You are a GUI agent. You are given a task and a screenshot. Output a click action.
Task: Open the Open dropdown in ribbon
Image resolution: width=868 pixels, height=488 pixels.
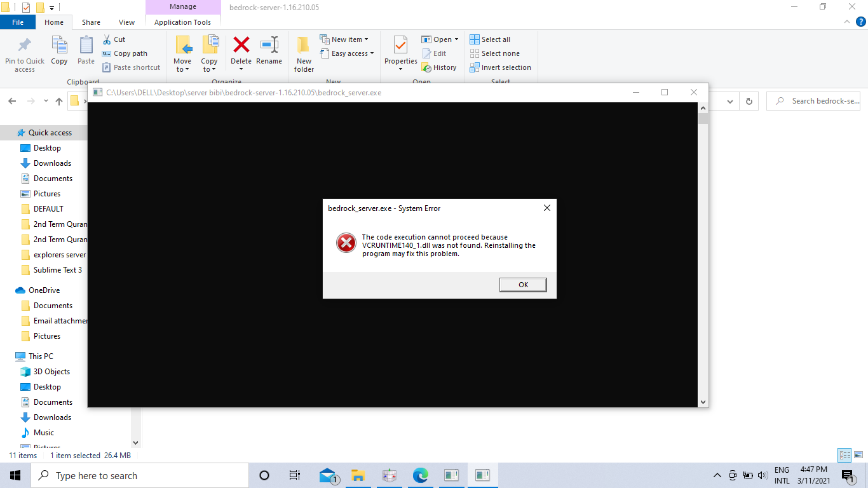[440, 39]
